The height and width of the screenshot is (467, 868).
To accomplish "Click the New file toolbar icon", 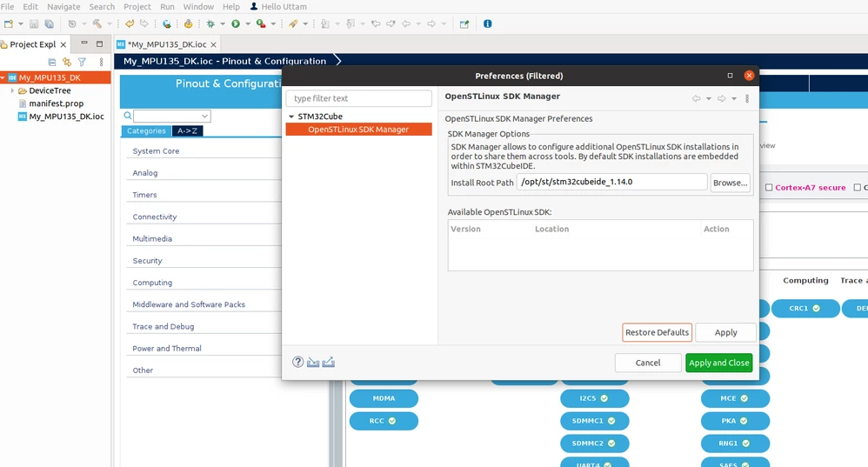I will [x=9, y=23].
